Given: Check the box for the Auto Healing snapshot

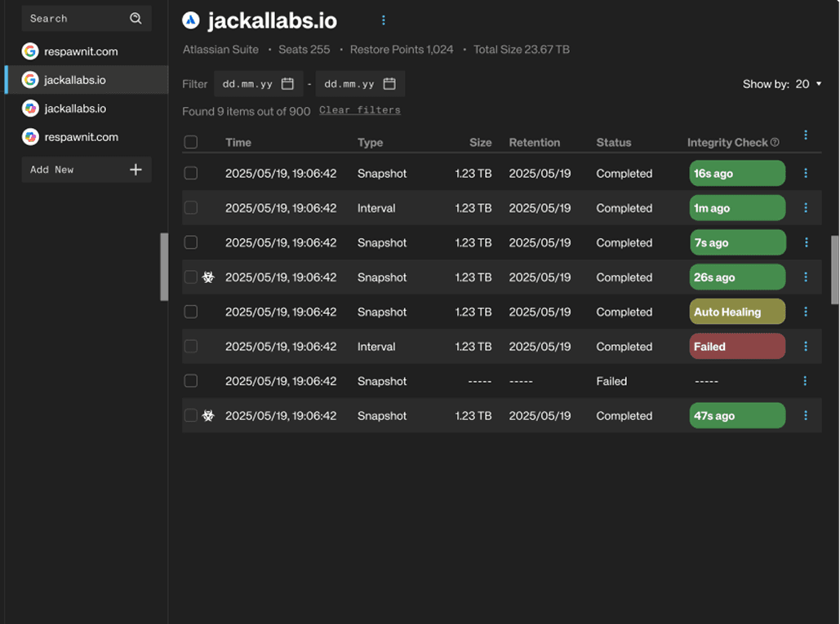Looking at the screenshot, I should 191,312.
